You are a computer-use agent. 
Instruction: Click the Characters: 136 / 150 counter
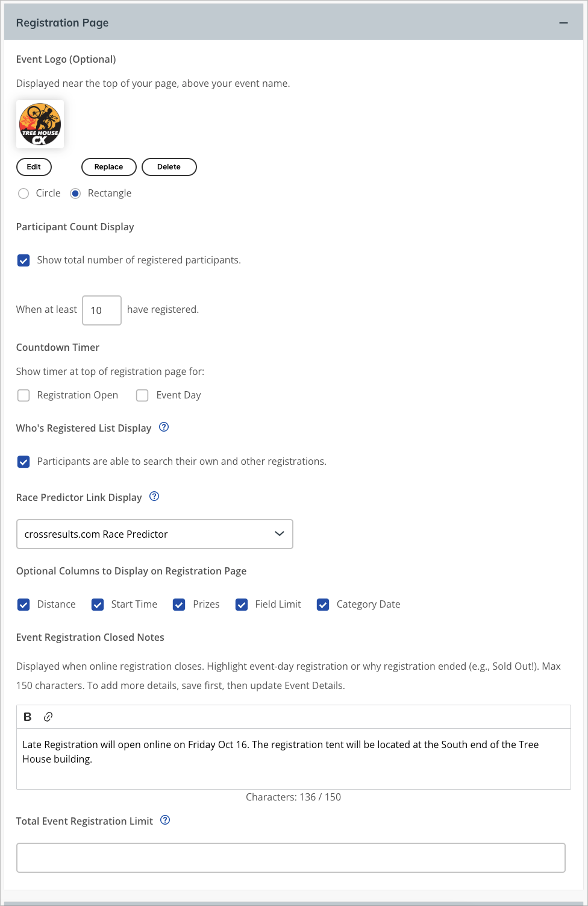tap(293, 797)
